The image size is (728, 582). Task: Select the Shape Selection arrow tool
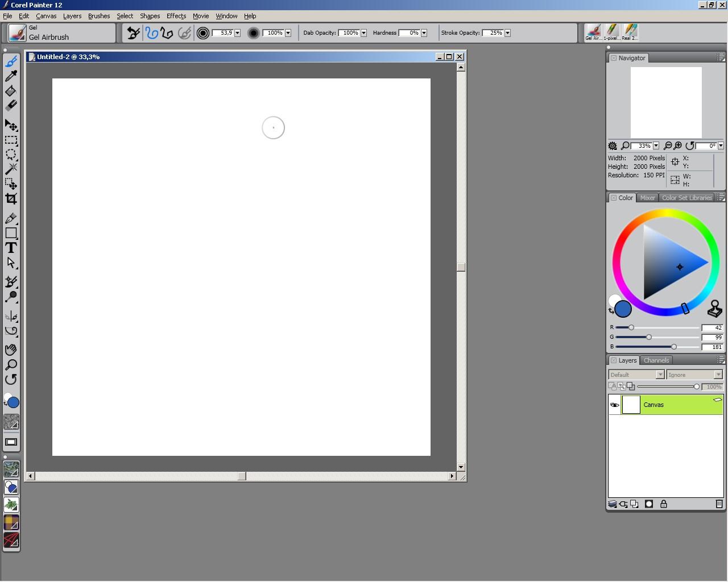(x=11, y=263)
